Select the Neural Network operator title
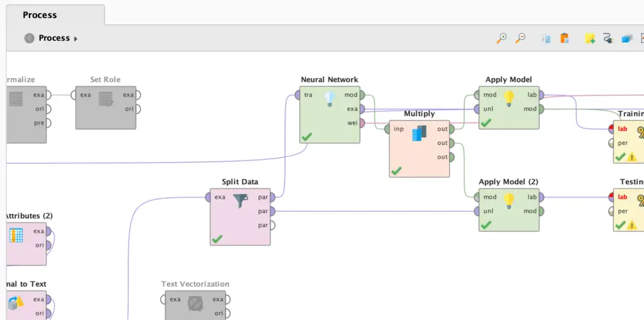 pos(330,80)
